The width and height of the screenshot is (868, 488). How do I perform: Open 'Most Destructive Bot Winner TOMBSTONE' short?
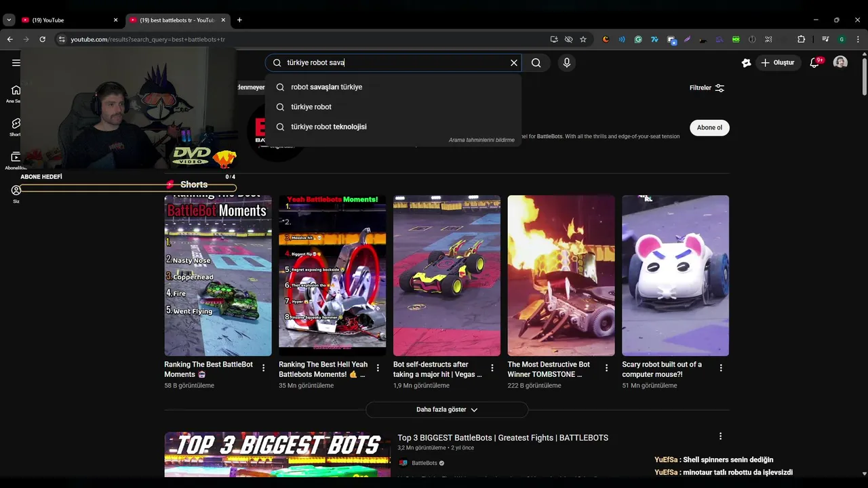coord(561,275)
